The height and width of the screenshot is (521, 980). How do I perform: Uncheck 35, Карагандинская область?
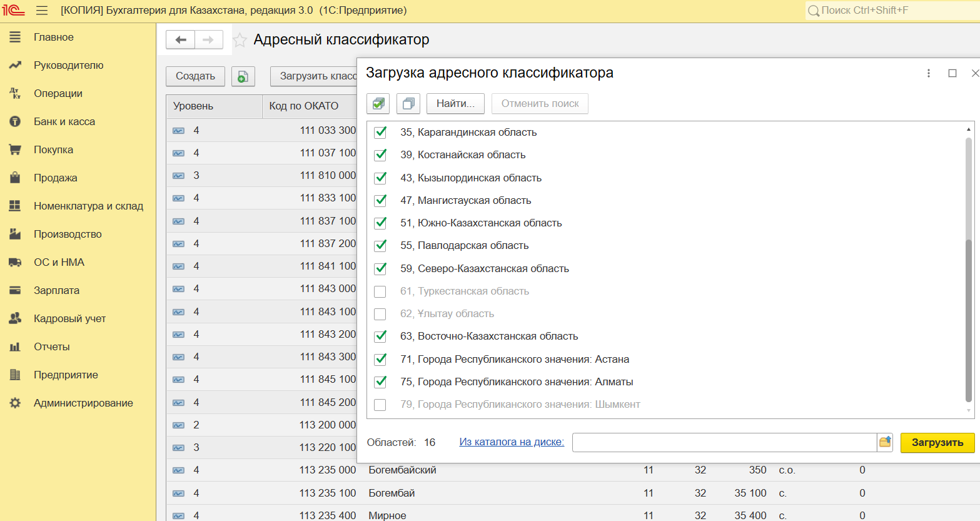(x=380, y=133)
